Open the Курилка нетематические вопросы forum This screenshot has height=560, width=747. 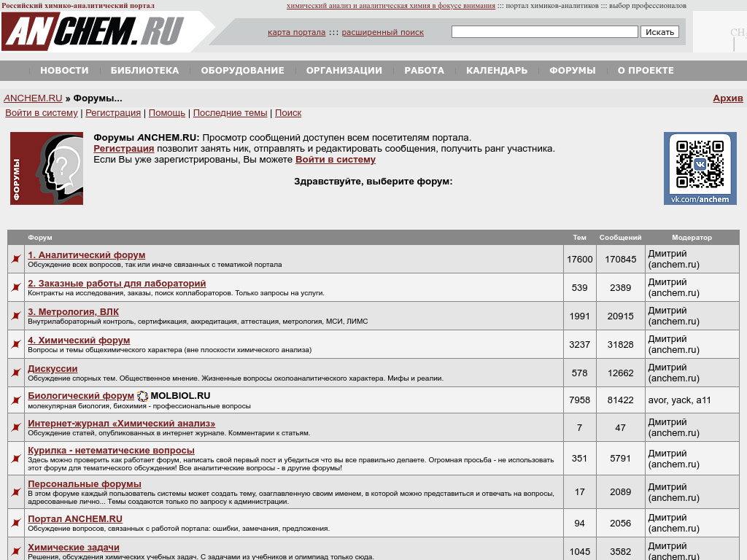point(111,451)
